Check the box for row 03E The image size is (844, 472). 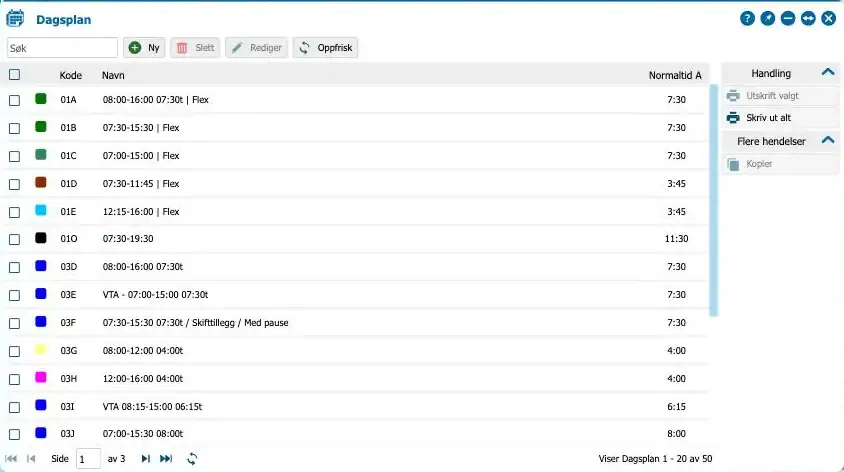[15, 295]
